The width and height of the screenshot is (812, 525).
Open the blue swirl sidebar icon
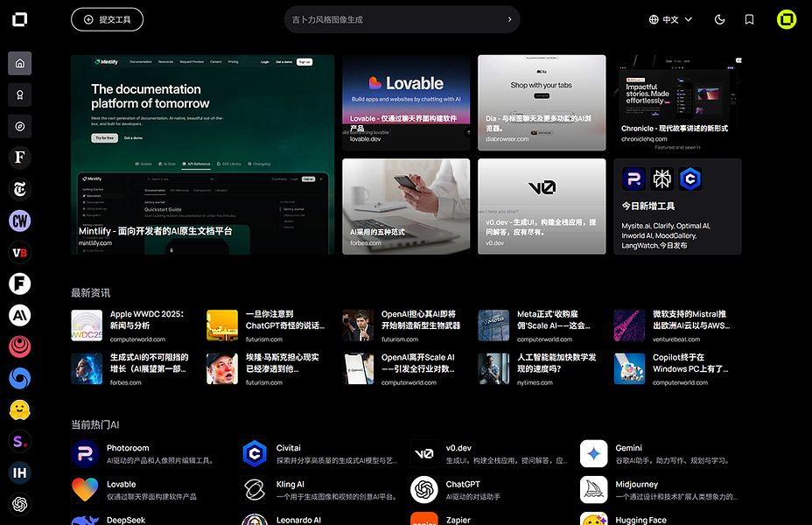[19, 379]
